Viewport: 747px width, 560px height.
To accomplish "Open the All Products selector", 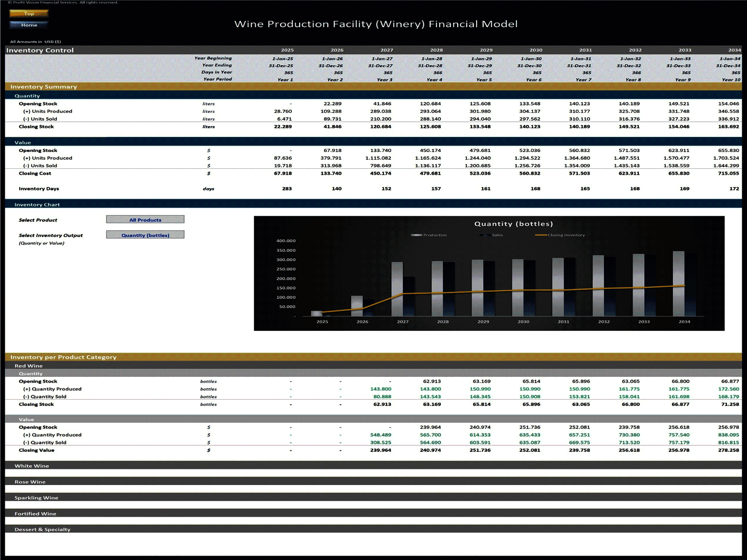I will pos(145,220).
